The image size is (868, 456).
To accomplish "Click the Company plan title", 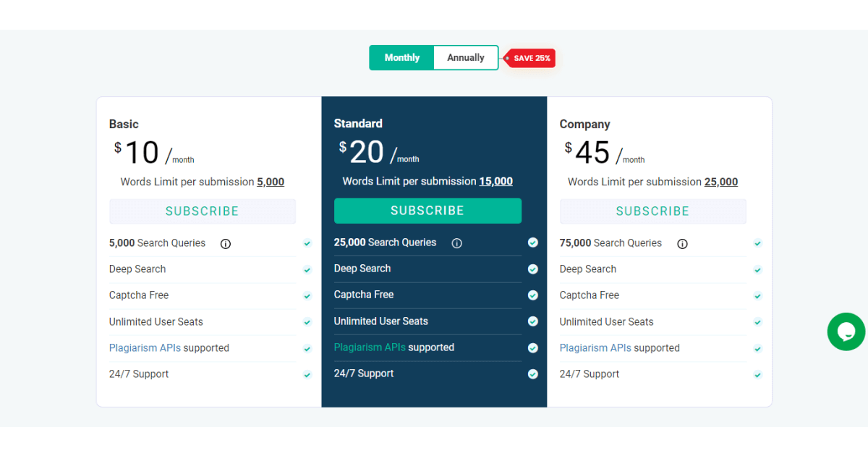I will [x=584, y=124].
